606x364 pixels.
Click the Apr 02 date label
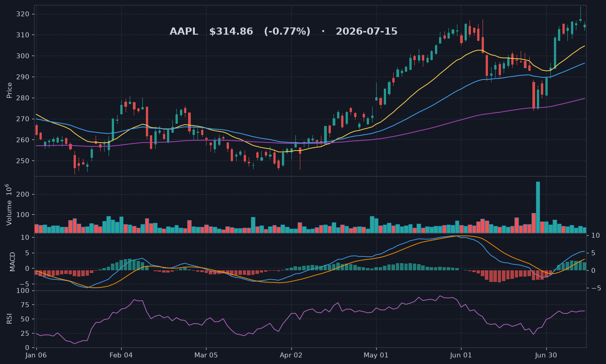point(291,356)
